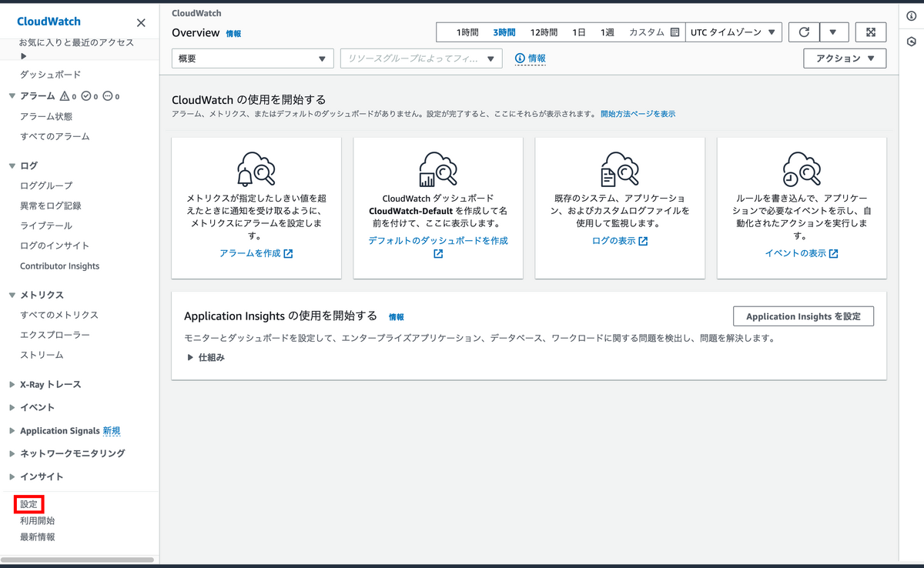
Task: Open the アクション dropdown button
Action: 845,58
